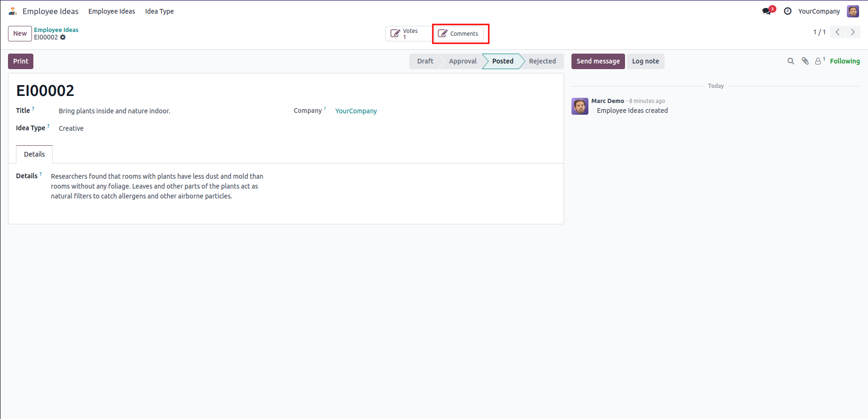This screenshot has width=868, height=419.
Task: Click Send message button
Action: coord(598,61)
